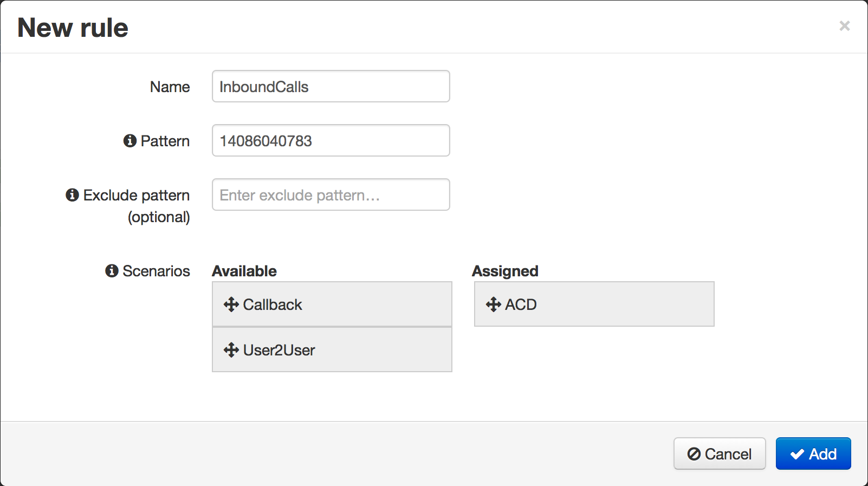Click the move handle icon on ACD
This screenshot has height=486, width=868.
coord(494,304)
